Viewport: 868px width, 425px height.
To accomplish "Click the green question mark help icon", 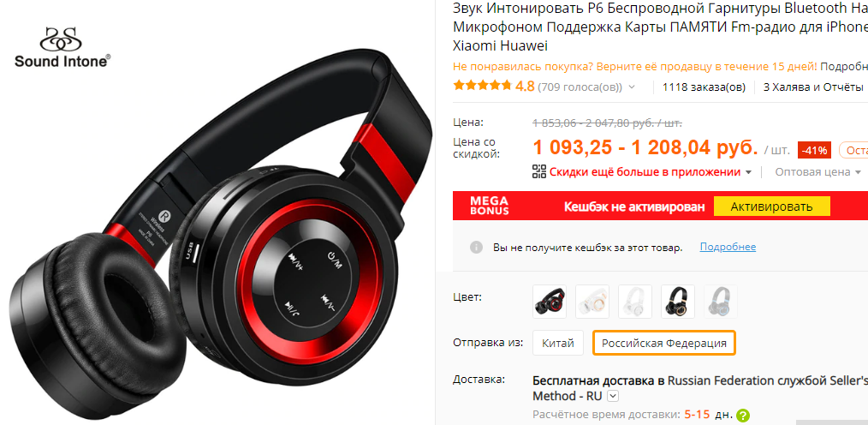I will tap(743, 415).
